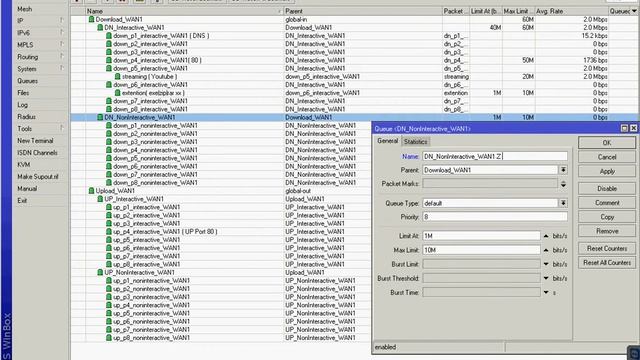The image size is (640, 360).
Task: Click the green icon of DN_Interactive_WAN1
Action: (100, 27)
